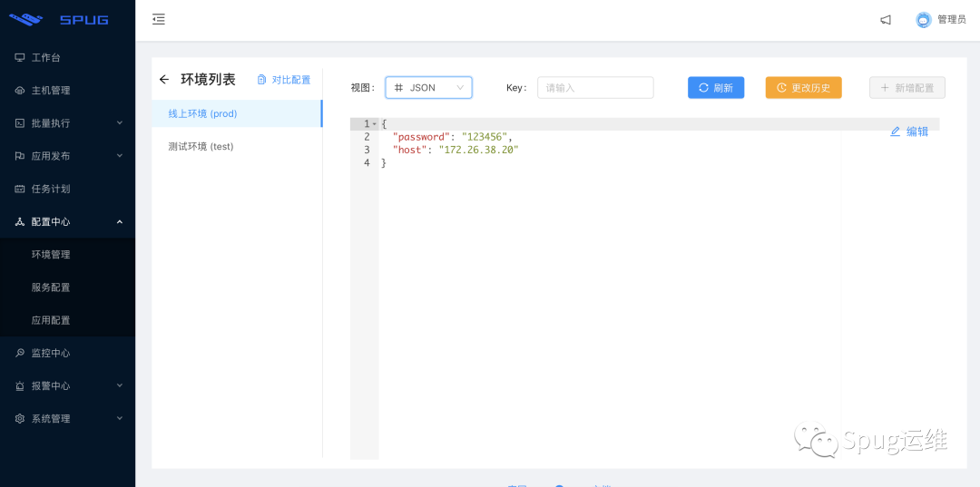980x487 pixels.
Task: Select 测试环境 (test) environment
Action: tap(237, 147)
